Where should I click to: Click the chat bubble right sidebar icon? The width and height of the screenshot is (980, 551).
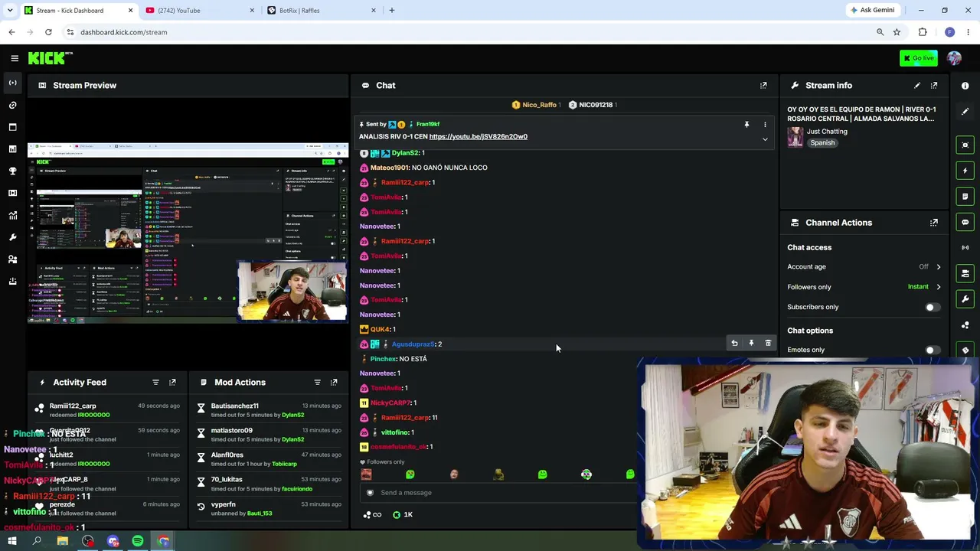point(965,222)
